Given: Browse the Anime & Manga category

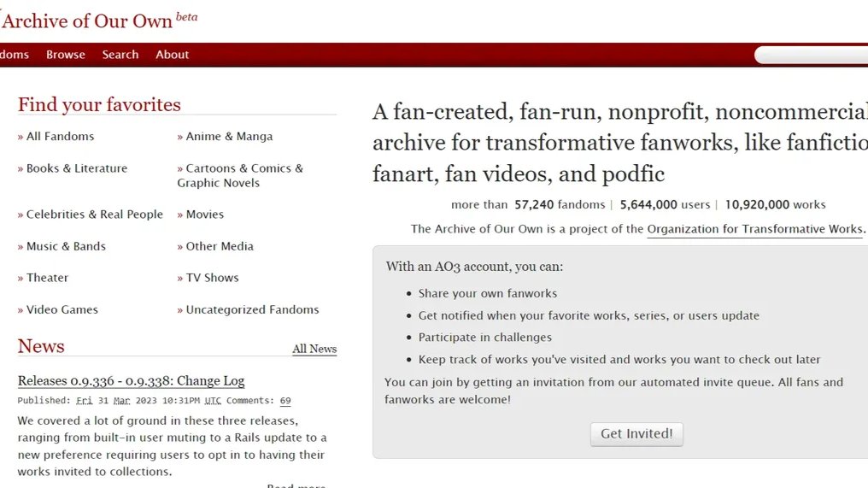Looking at the screenshot, I should (229, 137).
